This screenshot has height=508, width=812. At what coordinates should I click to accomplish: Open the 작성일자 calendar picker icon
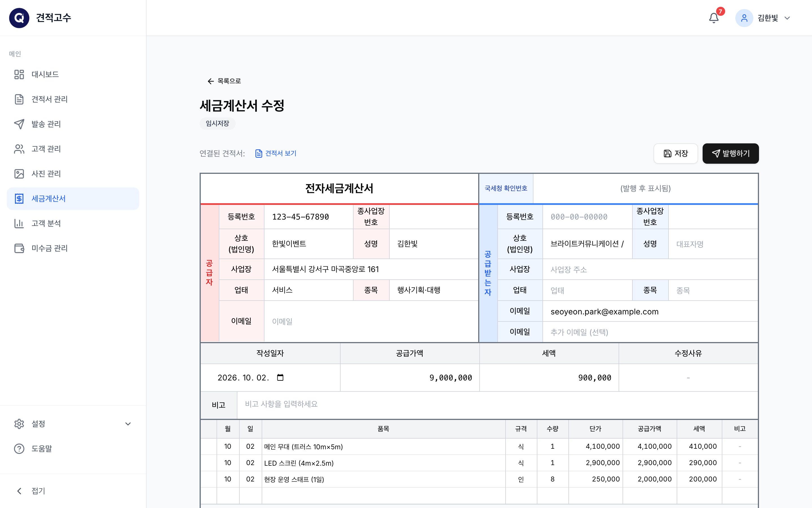pos(280,377)
